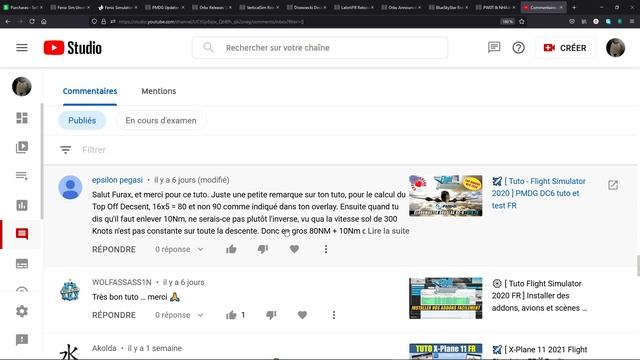Like the epsilon pegasi comment
640x360 pixels.
click(x=231, y=249)
